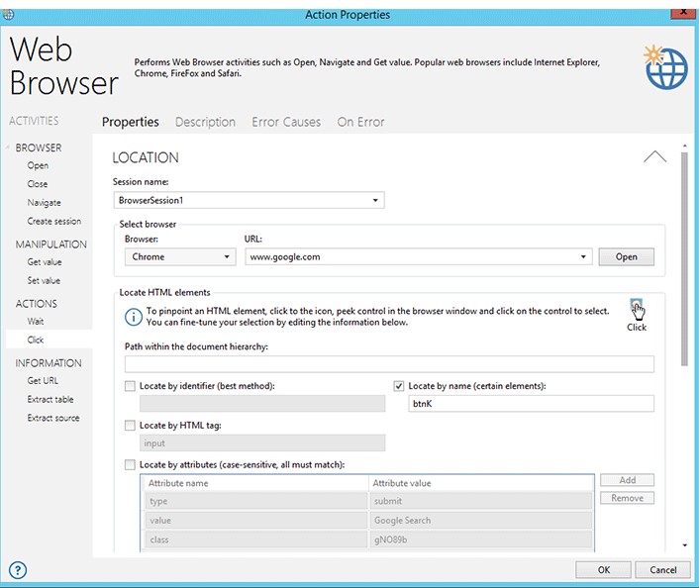Viewport: 700px width, 588px height.
Task: Select the Navigate activity
Action: [x=45, y=203]
